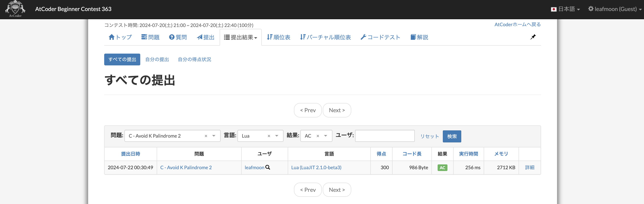Switch to the 自分の提出 tab
The image size is (644, 204).
pyautogui.click(x=157, y=59)
